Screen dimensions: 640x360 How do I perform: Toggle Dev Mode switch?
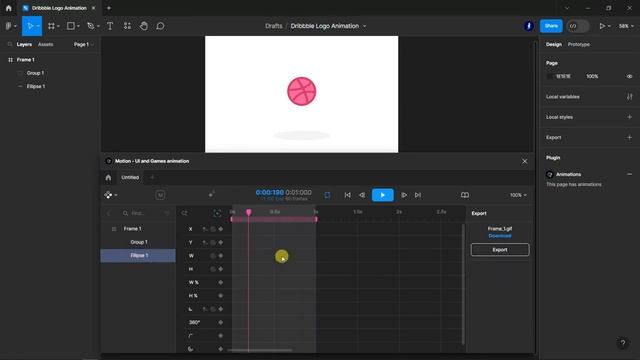(x=578, y=26)
